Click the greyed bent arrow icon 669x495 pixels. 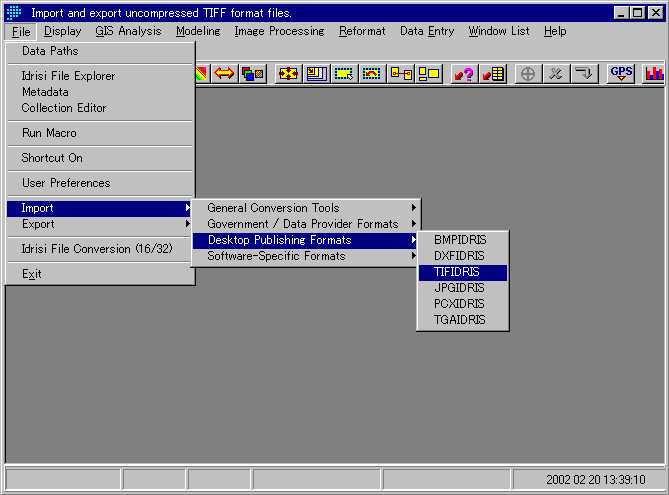pyautogui.click(x=584, y=74)
